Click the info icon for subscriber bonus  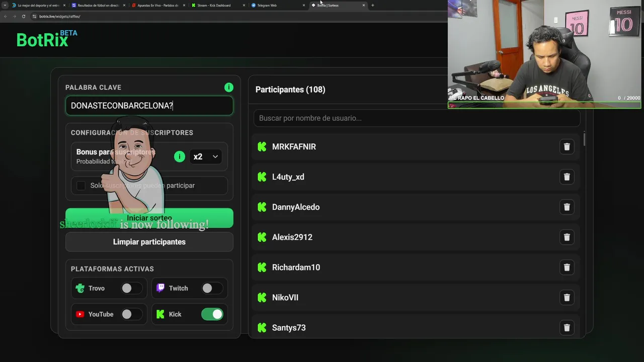tap(180, 156)
